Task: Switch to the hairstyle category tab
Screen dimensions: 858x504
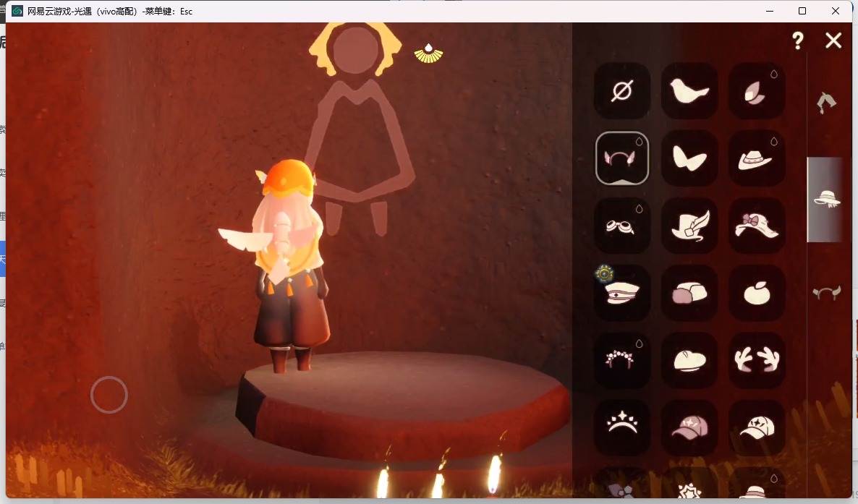Action: coord(826,103)
